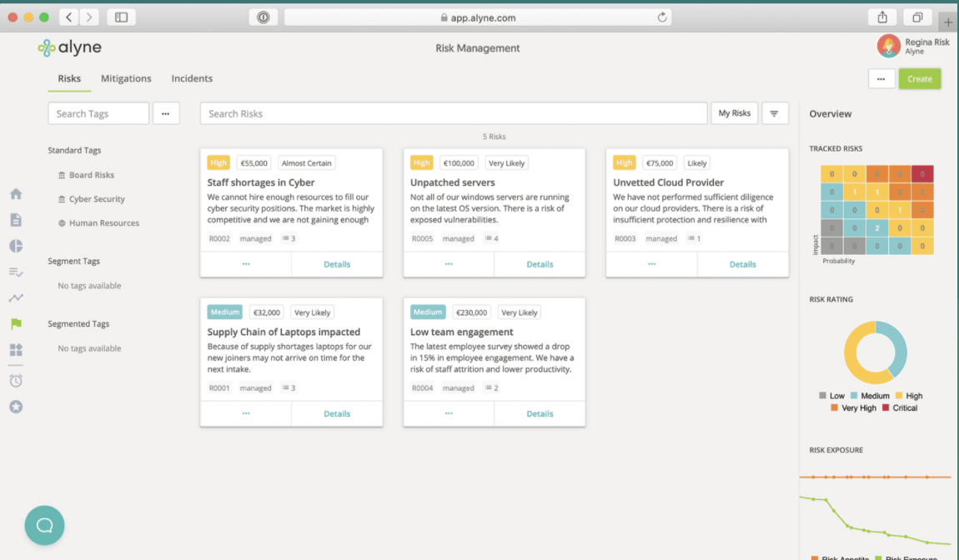Open more menu on Unpatched servers card
Viewport: 959px width, 560px height.
click(x=449, y=264)
